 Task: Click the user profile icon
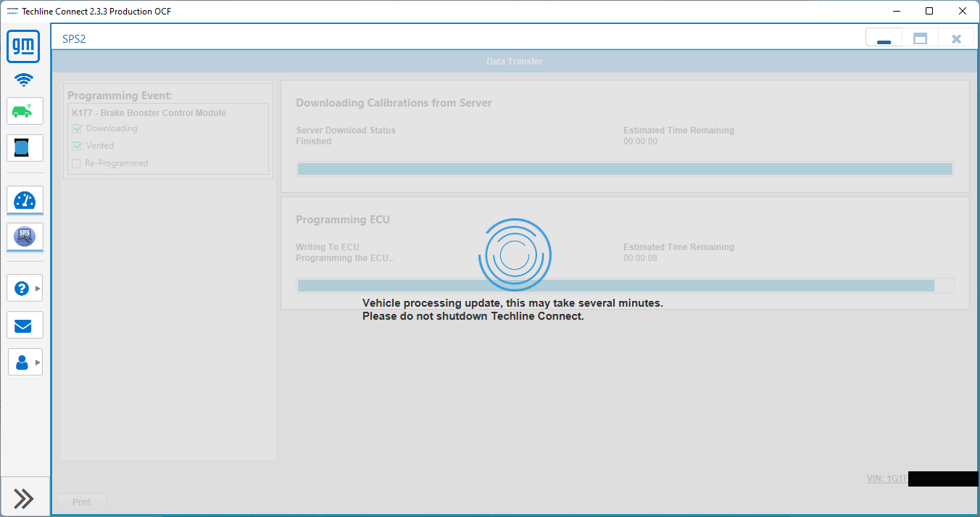(22, 362)
